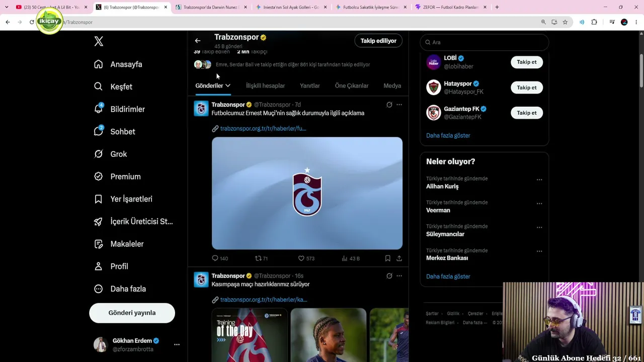
Task: Expand Daha fazla in the left sidebar
Action: [121, 289]
